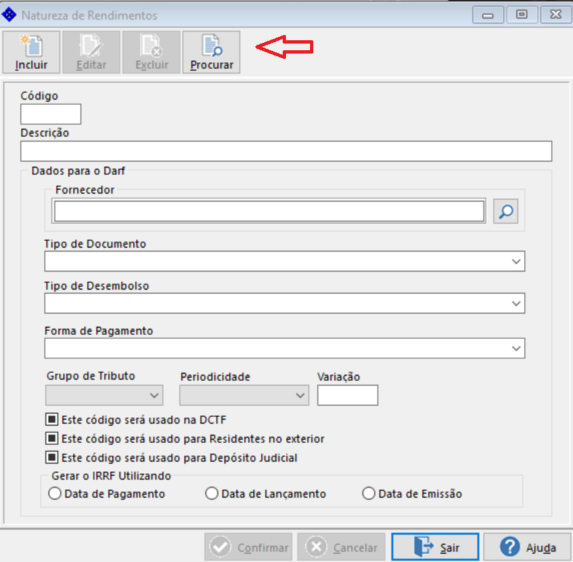Click inside the Fornecedor text field
The image size is (573, 562).
[x=269, y=211]
